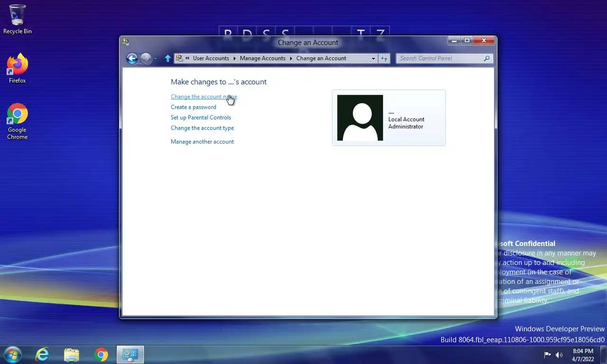Select the Firefox desktop shortcut
607x364 pixels.
pyautogui.click(x=18, y=69)
